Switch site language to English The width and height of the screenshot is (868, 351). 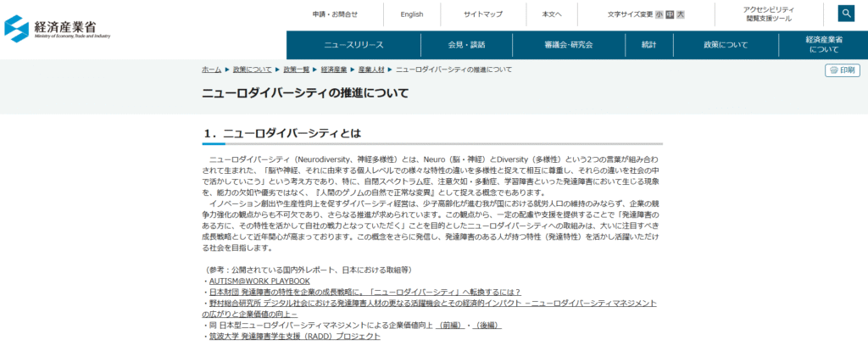point(412,14)
